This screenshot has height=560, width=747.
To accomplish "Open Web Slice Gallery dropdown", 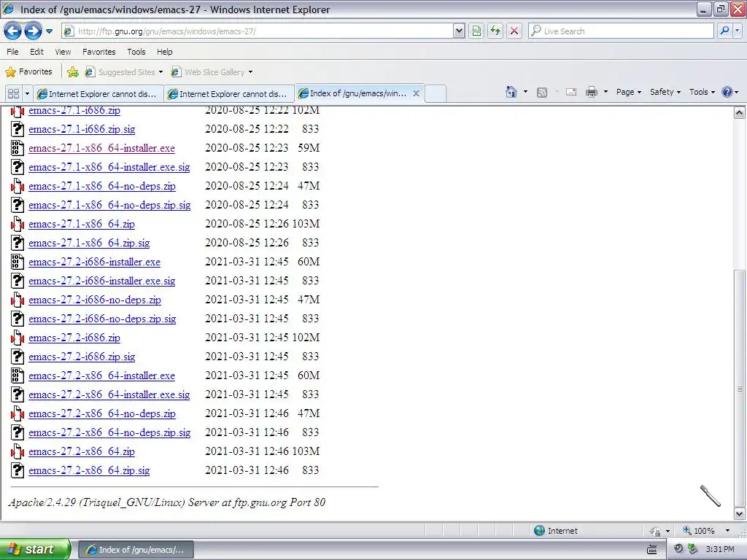I will coord(212,72).
